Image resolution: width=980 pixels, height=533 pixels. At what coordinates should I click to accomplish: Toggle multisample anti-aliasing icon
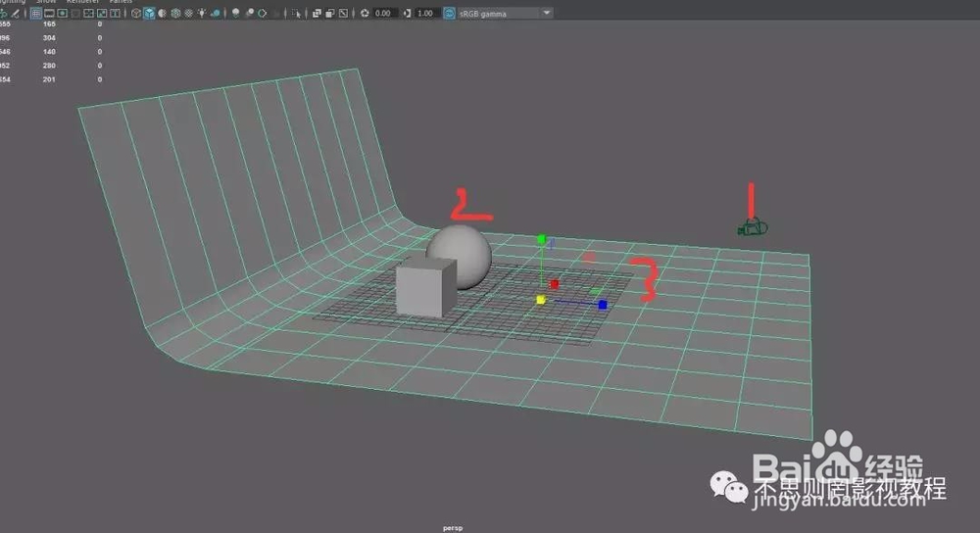tap(263, 13)
